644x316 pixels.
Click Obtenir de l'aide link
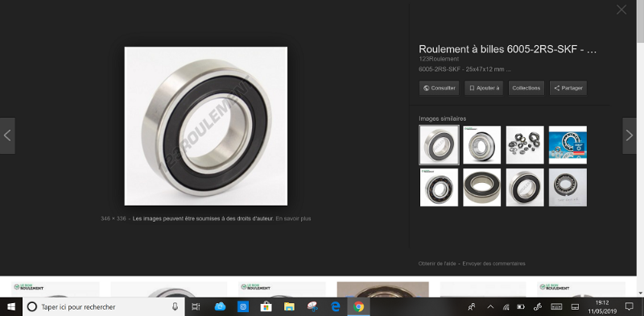pyautogui.click(x=437, y=264)
